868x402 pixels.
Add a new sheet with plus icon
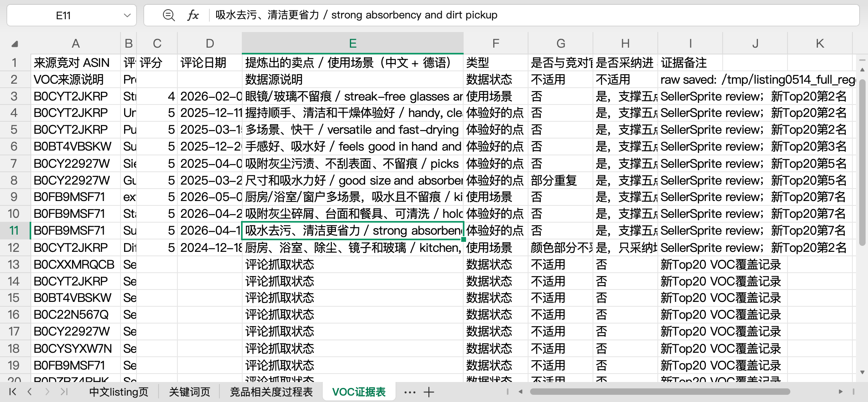tap(429, 392)
